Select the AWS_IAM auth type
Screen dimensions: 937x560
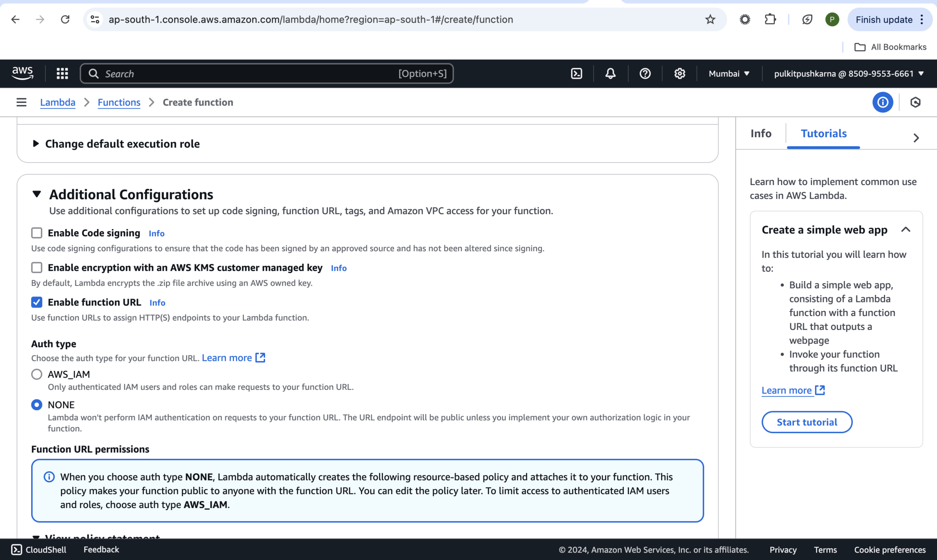click(x=37, y=374)
